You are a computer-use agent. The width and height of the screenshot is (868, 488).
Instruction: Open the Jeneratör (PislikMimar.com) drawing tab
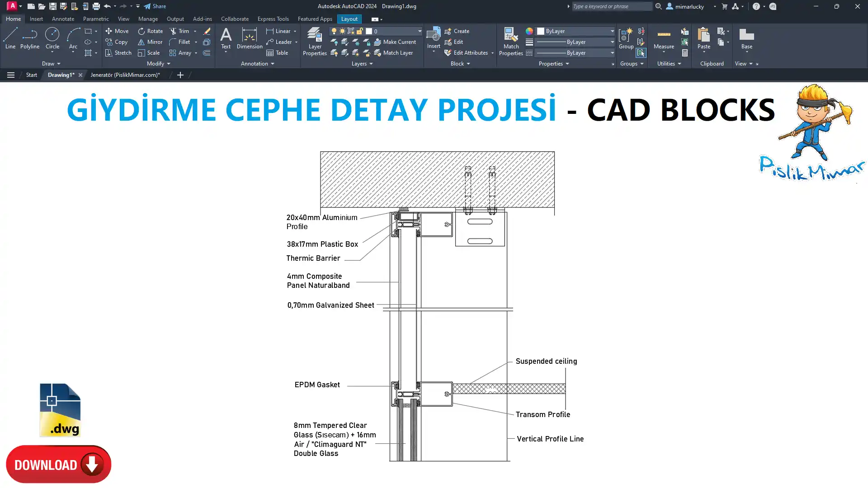[125, 75]
